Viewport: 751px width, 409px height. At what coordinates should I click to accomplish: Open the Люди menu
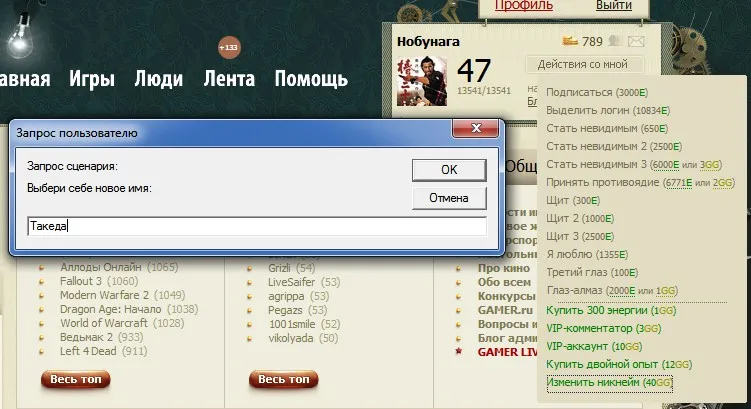[x=159, y=79]
